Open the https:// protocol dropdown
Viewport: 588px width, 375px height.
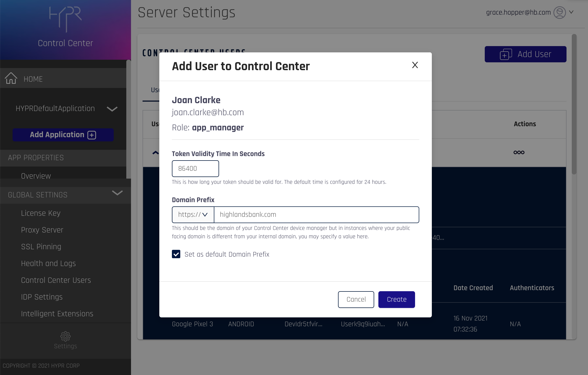[193, 215]
